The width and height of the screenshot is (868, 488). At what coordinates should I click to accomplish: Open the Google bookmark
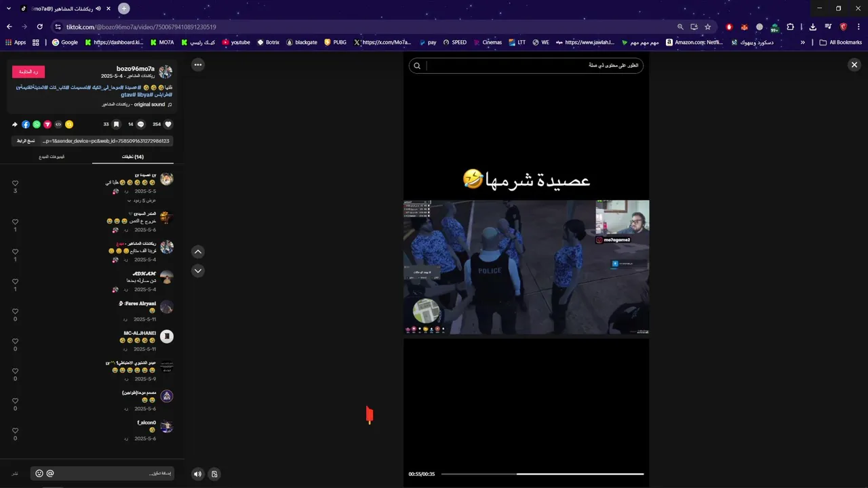pos(65,42)
